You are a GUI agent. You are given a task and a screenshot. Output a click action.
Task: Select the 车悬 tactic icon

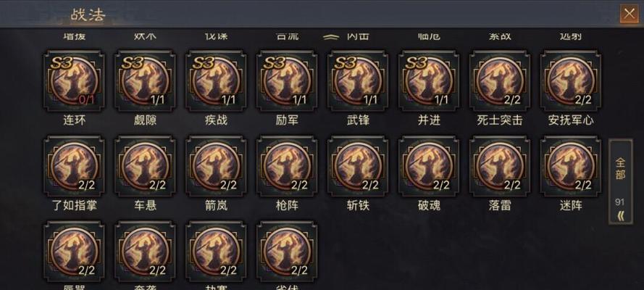[x=145, y=166]
